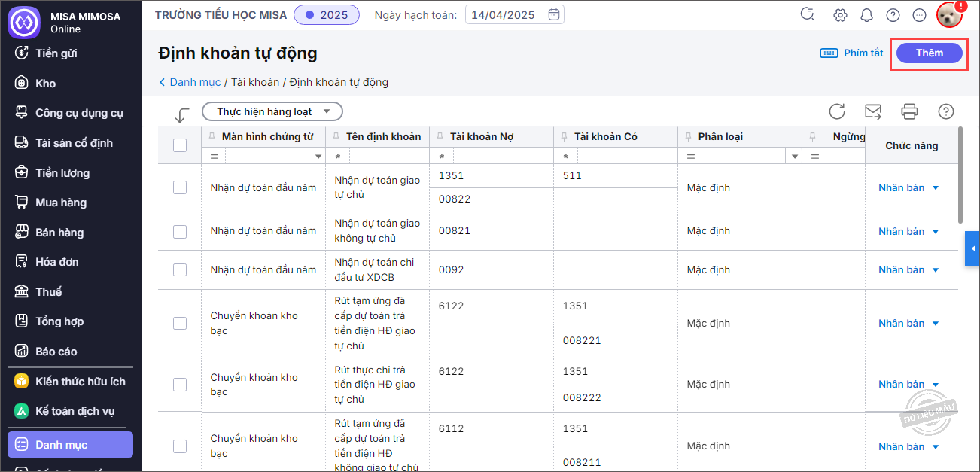
Task: Click the printer icon in toolbar
Action: [x=909, y=111]
